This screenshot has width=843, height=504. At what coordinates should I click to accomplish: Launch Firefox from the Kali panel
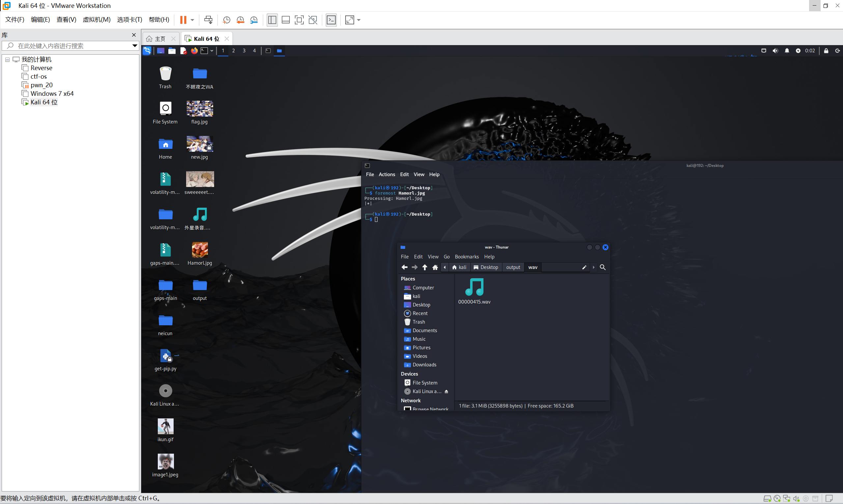(194, 51)
